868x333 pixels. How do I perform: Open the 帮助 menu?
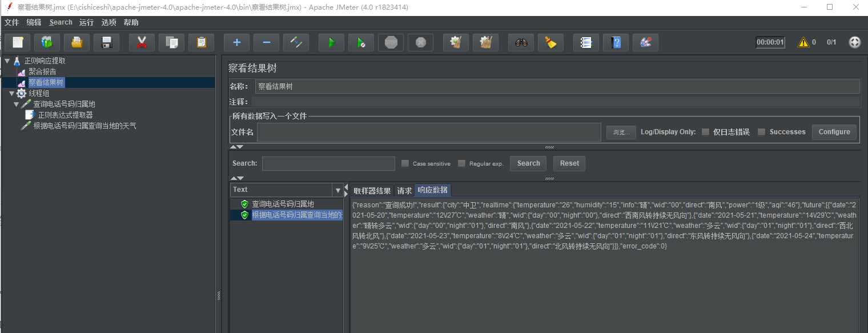pyautogui.click(x=131, y=22)
